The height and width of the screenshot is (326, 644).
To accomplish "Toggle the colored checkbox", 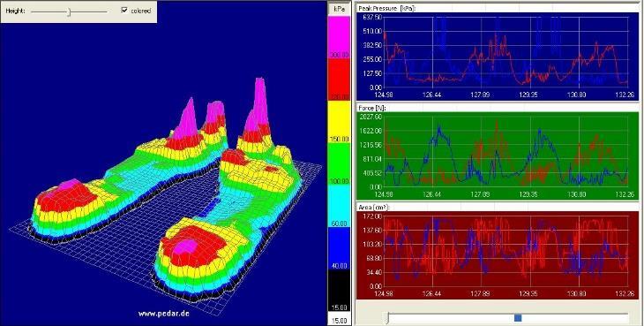I will (124, 11).
